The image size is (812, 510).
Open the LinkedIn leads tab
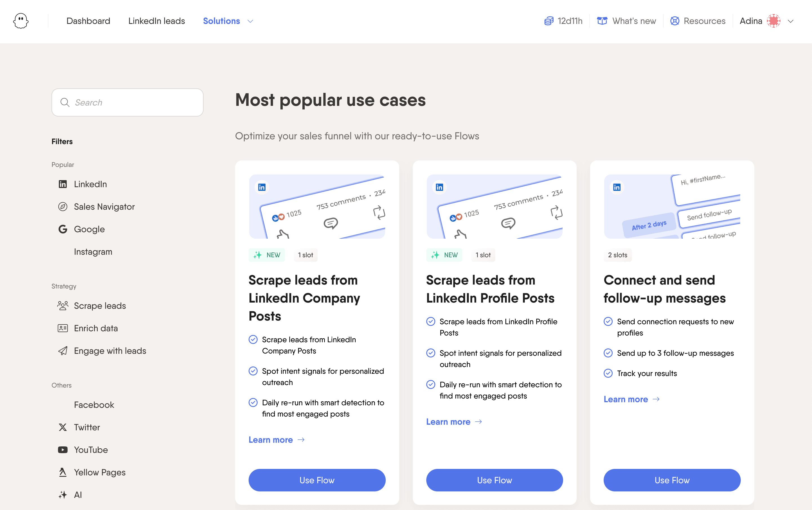pos(157,21)
